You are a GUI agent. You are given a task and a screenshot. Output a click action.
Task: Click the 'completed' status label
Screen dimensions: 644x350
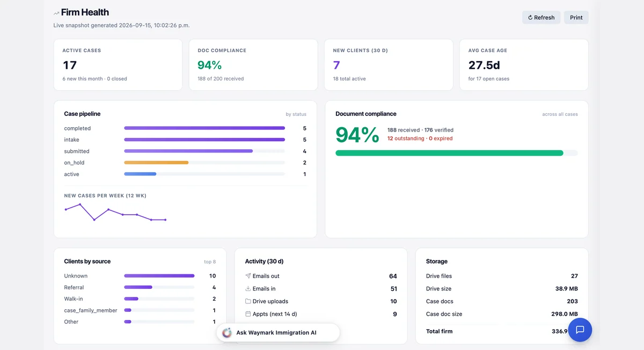tap(77, 128)
